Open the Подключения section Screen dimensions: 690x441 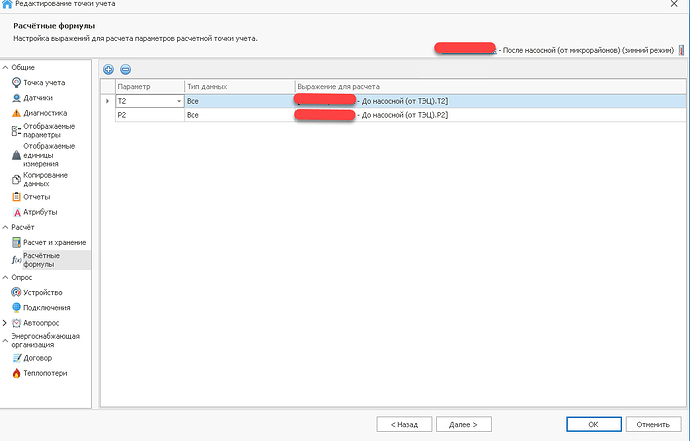tap(46, 308)
